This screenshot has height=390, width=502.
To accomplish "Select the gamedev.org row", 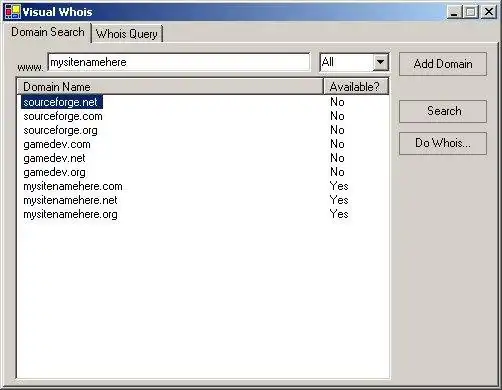I will pos(203,172).
